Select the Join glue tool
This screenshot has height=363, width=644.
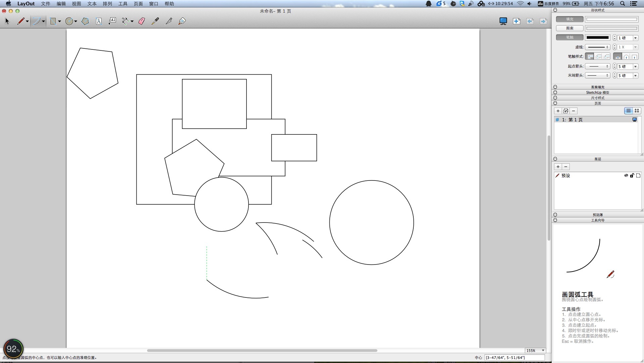click(182, 21)
